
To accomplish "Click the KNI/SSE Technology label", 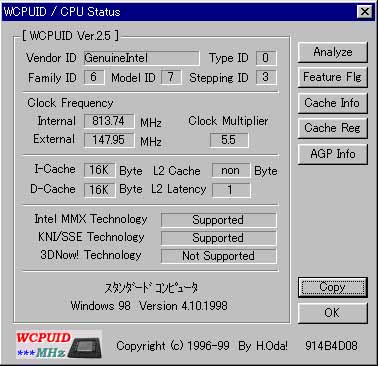I will [91, 237].
